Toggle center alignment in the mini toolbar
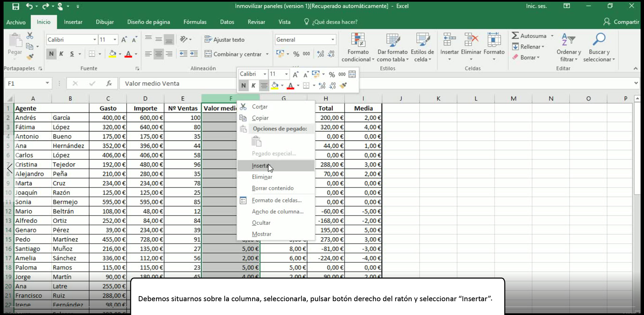This screenshot has width=644, height=315. 264,86
